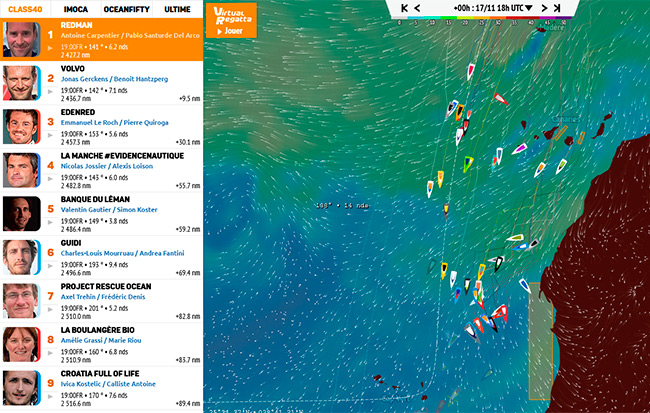Select the VOLVO boat name

click(x=73, y=69)
